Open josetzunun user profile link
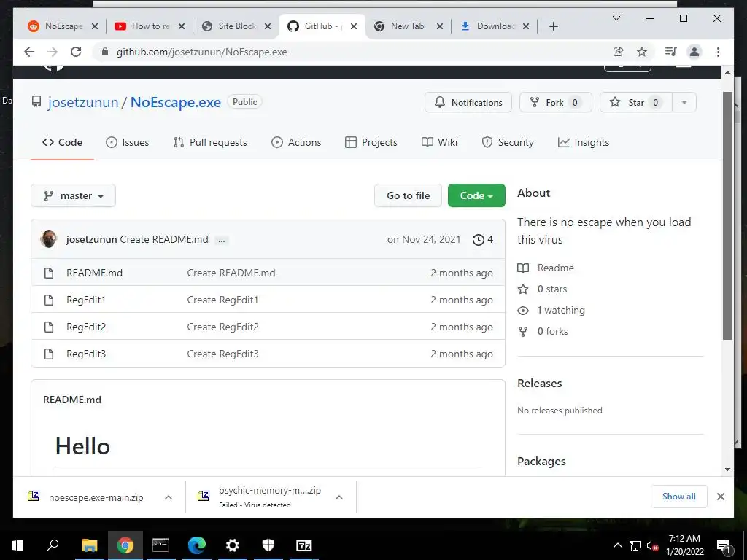Screen dimensions: 747x560 [83, 102]
